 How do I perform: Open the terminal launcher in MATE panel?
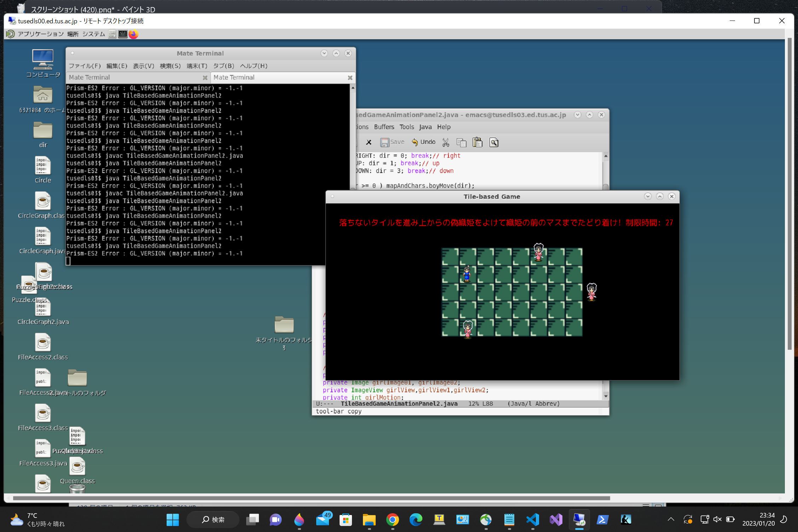click(123, 34)
